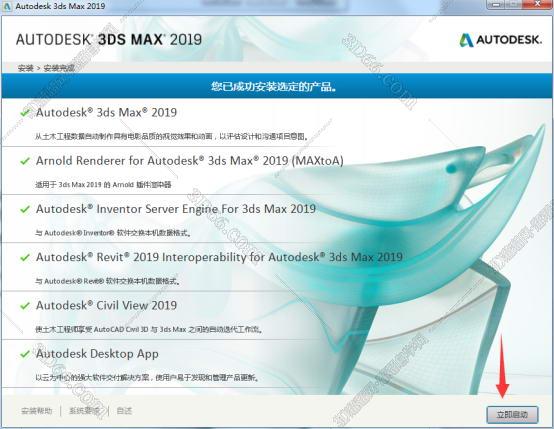Click the checkmark beside Civil View 2019
The image size is (554, 429).
click(25, 306)
